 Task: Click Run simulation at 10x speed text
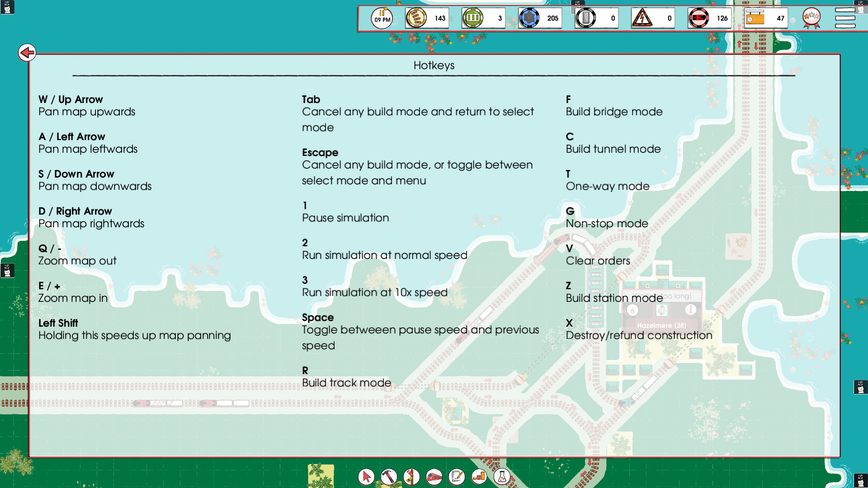pos(375,293)
